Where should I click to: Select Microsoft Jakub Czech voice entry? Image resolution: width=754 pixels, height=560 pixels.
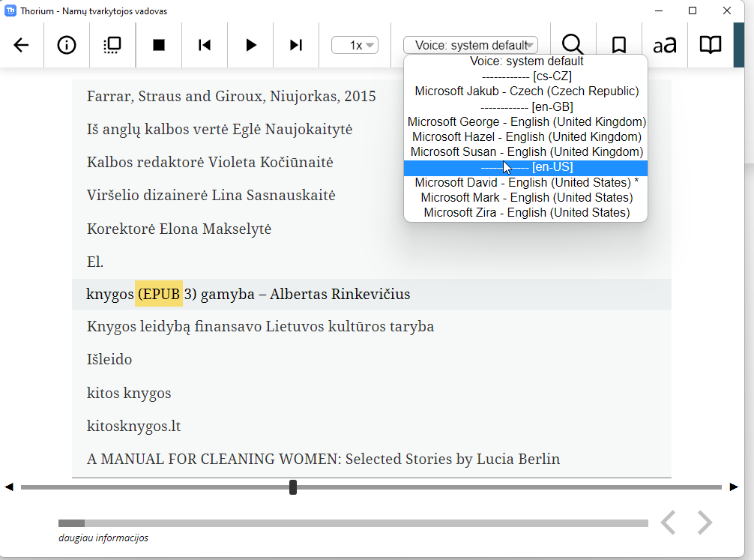pyautogui.click(x=525, y=91)
